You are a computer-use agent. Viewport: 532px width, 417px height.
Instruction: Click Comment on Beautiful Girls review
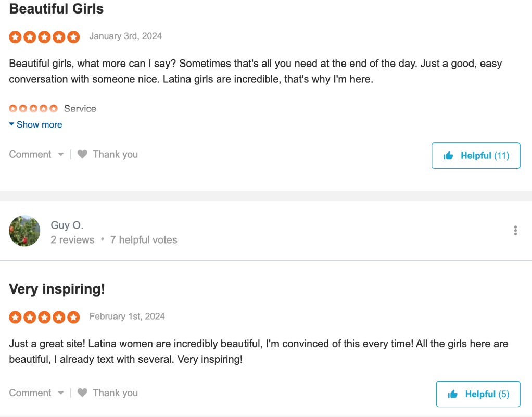(x=30, y=154)
